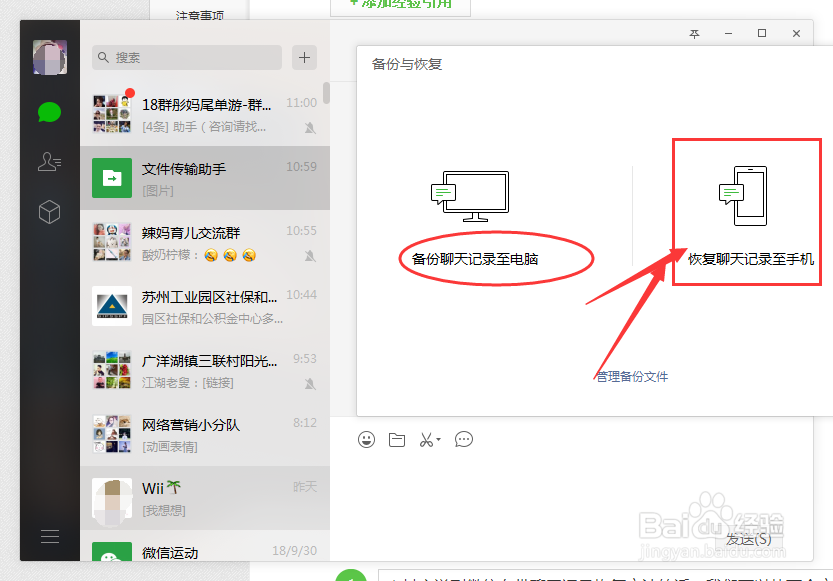This screenshot has height=581, width=833.
Task: Click muted bell icon on 18群彤妈尾单游
Action: pos(310,128)
